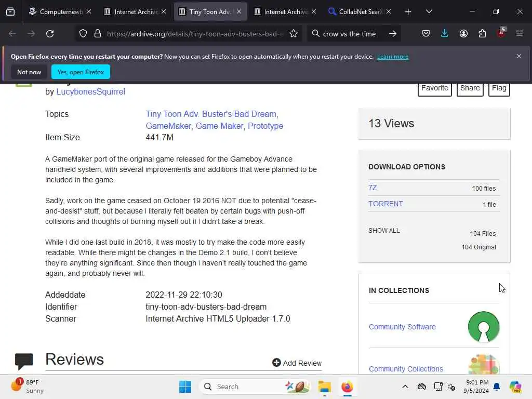The height and width of the screenshot is (399, 532).
Task: Open Firefox account menu
Action: click(463, 34)
